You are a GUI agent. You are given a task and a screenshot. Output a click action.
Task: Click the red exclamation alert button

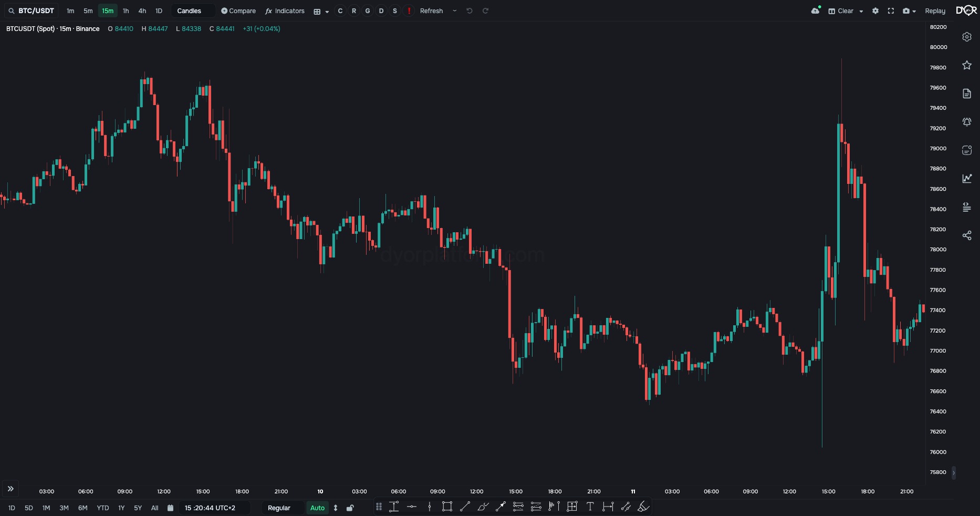pos(409,11)
